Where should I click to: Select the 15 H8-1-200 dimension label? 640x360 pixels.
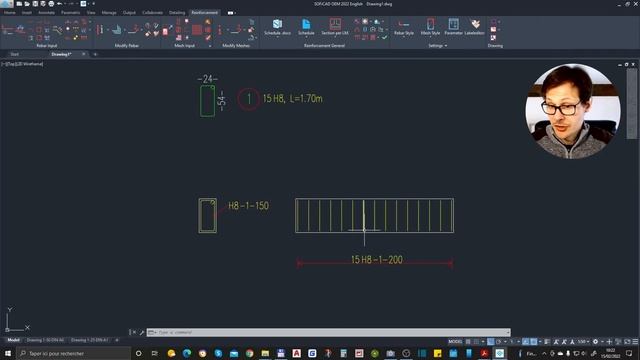coord(377,260)
